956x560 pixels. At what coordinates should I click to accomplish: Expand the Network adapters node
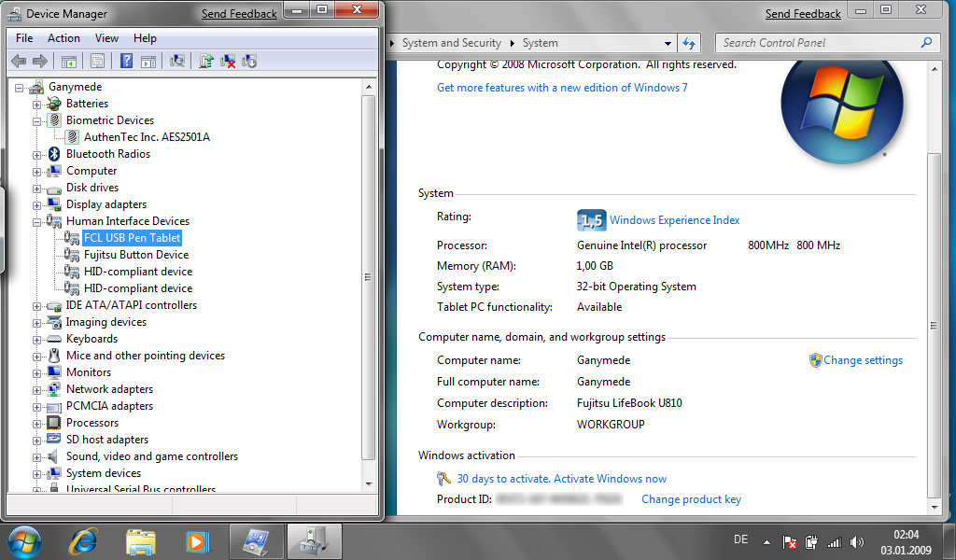tap(37, 390)
